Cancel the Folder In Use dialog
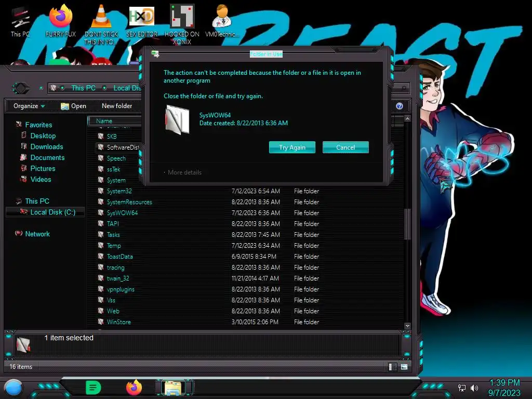Image resolution: width=532 pixels, height=399 pixels. point(345,147)
